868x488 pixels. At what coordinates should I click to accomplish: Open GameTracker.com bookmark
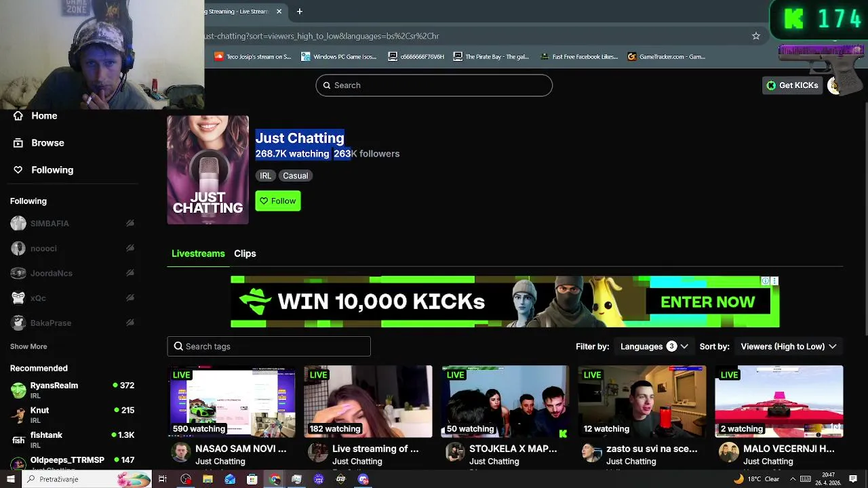pos(667,57)
